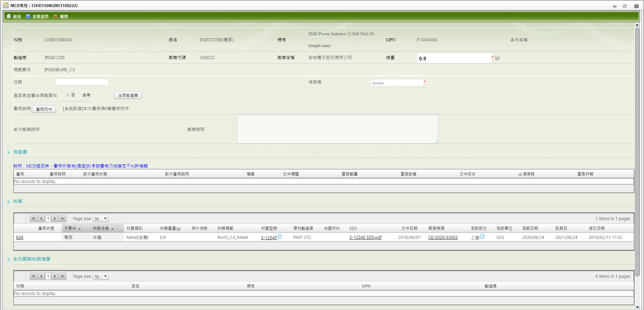Collapse the 保證書 section
Image resolution: width=644 pixels, height=310 pixels.
[x=9, y=152]
